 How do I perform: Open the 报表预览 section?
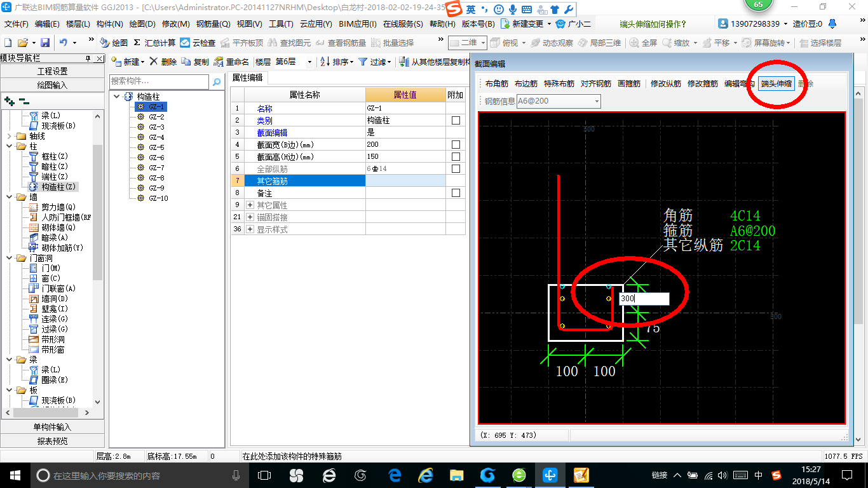point(52,440)
